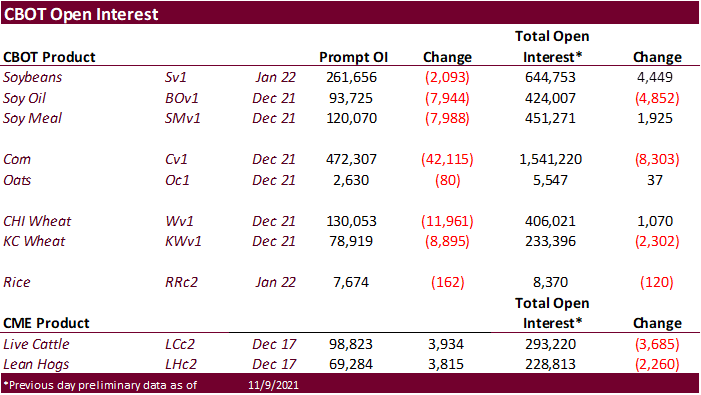Click the CHI Wheat ticker Wv1
Screen dimensions: 701x395
179,221
